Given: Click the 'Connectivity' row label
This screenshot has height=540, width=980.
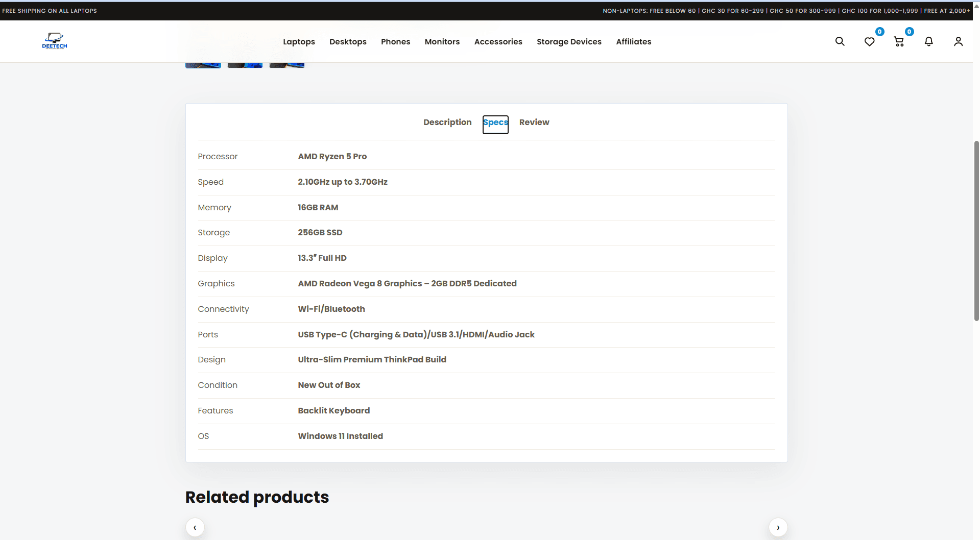Looking at the screenshot, I should [x=224, y=309].
